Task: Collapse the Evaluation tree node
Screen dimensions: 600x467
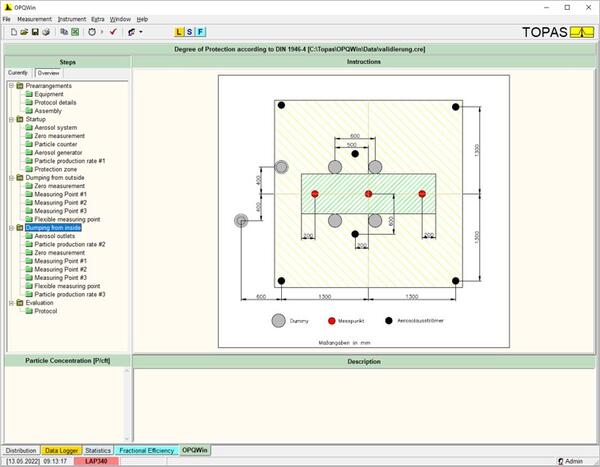Action: point(11,303)
